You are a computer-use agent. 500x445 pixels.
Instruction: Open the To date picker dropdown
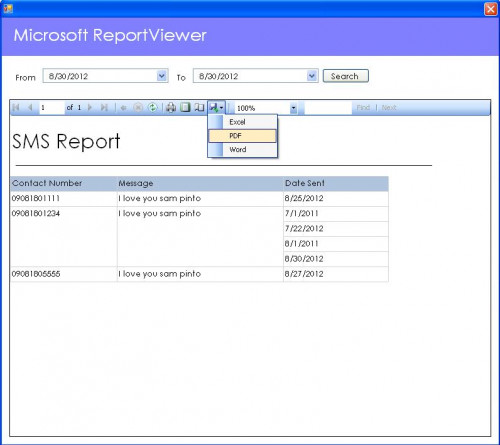click(x=312, y=76)
